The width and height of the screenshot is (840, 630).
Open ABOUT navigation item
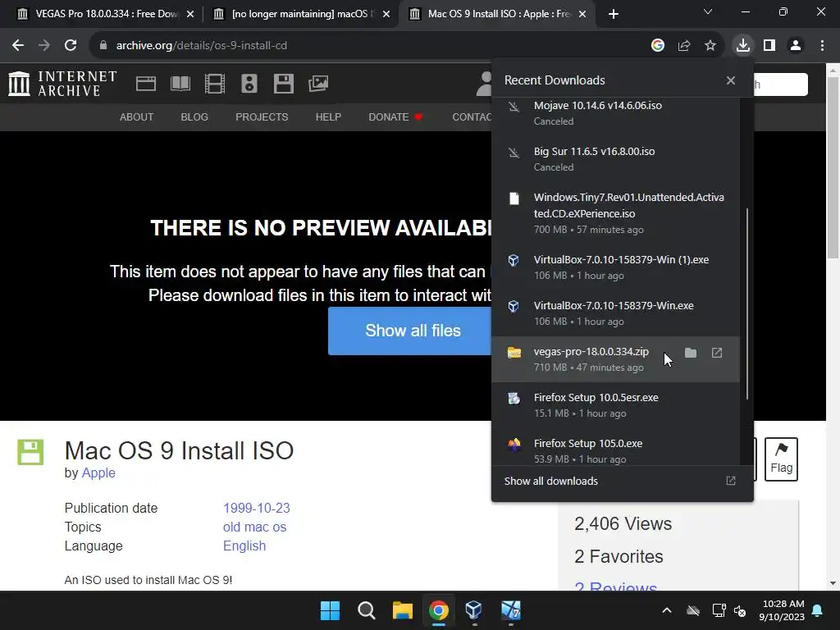[137, 116]
